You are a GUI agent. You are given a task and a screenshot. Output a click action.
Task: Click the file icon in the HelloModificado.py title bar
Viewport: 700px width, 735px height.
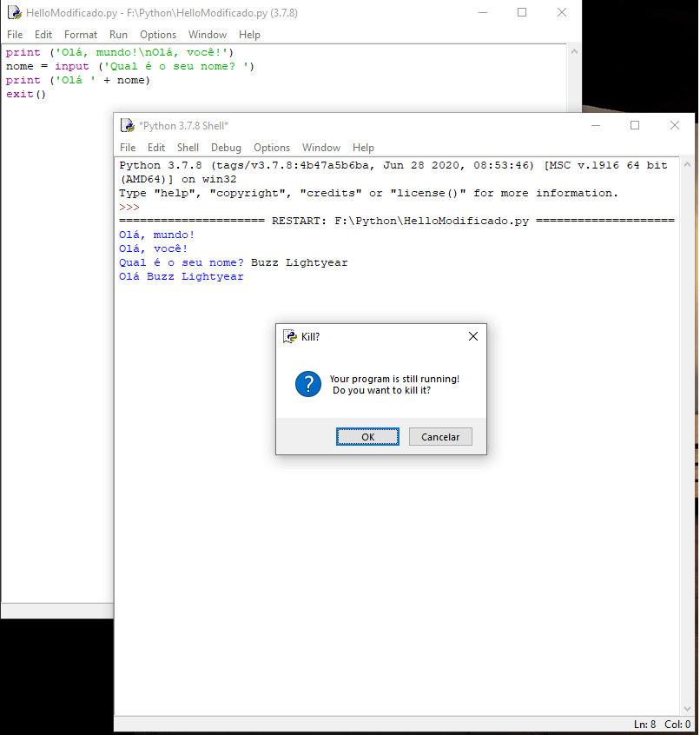point(14,13)
